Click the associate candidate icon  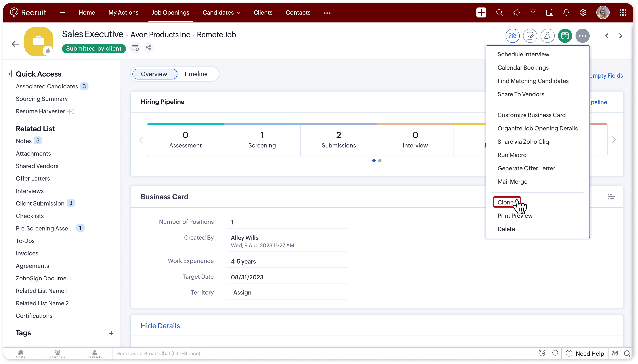pos(547,36)
